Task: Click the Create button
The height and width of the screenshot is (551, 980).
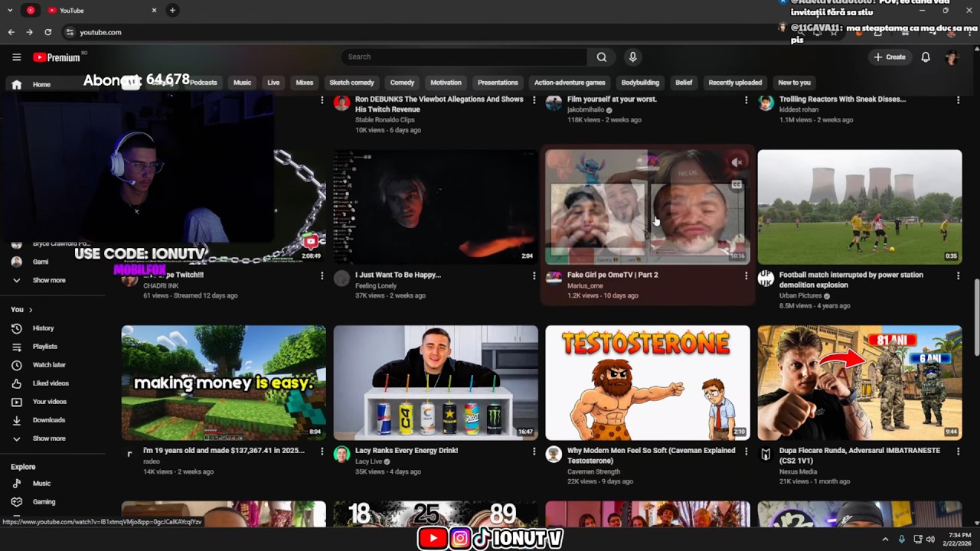Action: pos(890,57)
